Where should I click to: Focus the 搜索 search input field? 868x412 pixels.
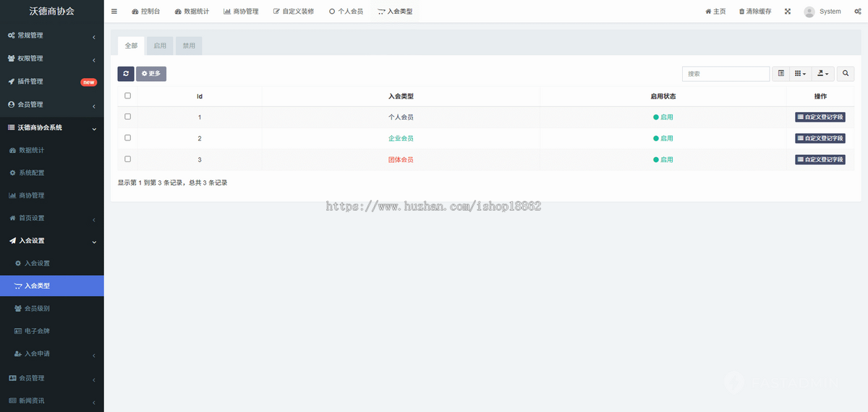pyautogui.click(x=726, y=73)
